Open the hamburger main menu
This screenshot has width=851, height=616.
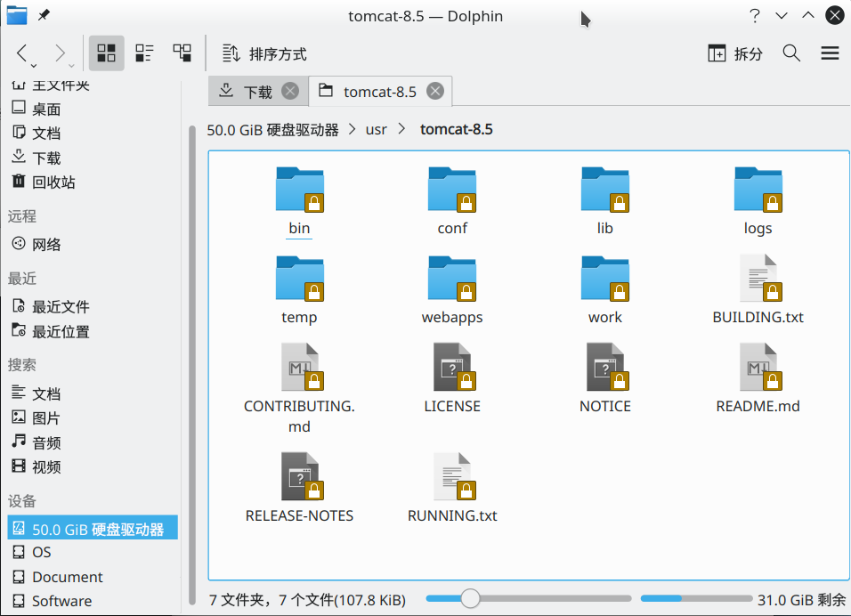click(x=830, y=53)
